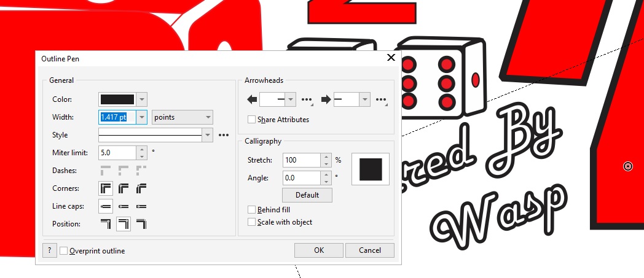Choose round line cap icon

click(x=124, y=206)
